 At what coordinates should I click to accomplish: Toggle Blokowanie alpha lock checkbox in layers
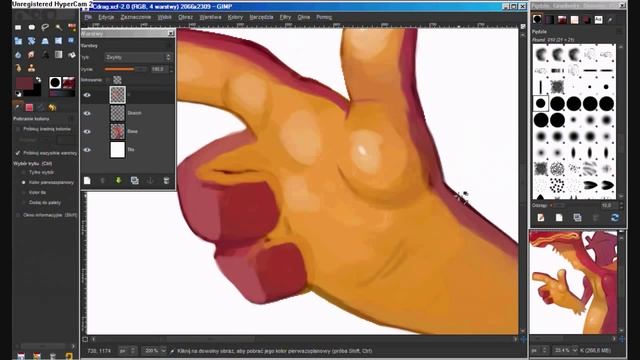(x=107, y=80)
